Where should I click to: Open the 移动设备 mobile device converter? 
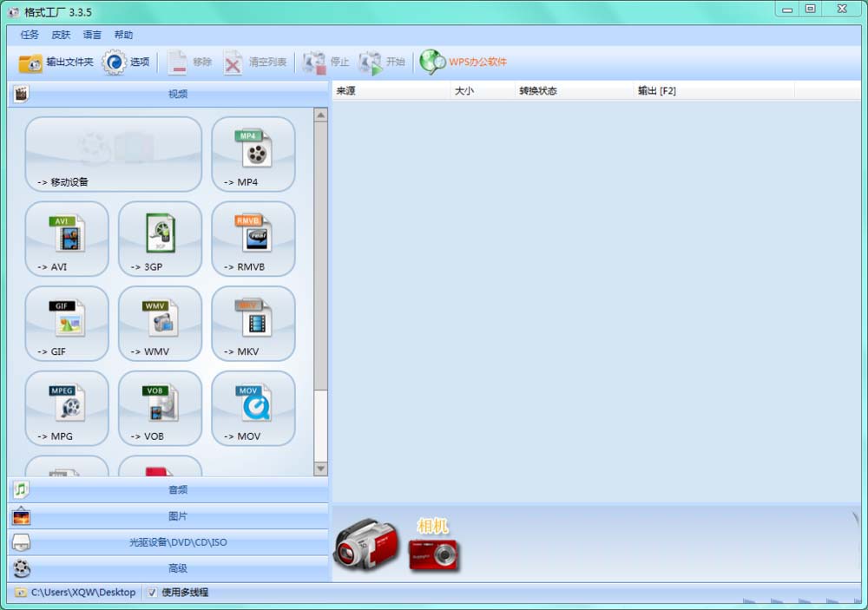(113, 154)
